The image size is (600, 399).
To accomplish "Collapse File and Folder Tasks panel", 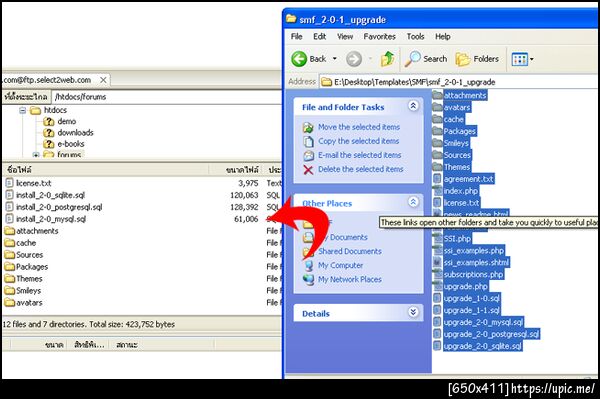I will (413, 106).
